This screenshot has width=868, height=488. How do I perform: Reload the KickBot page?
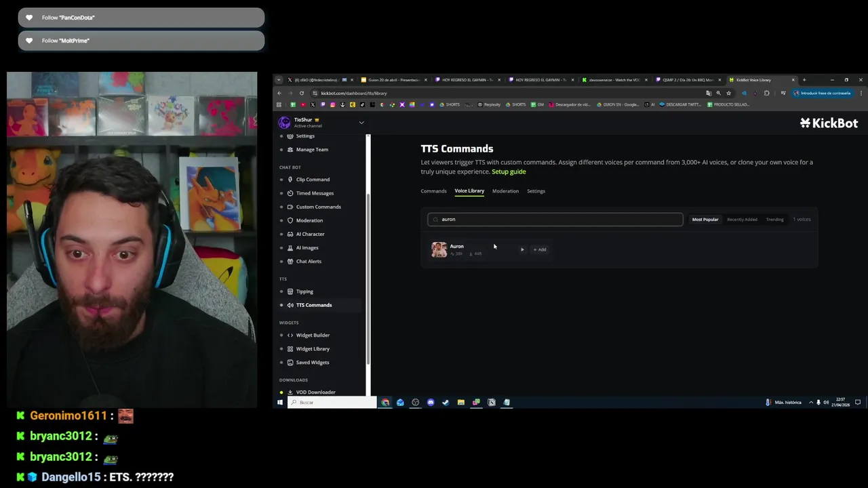(301, 93)
